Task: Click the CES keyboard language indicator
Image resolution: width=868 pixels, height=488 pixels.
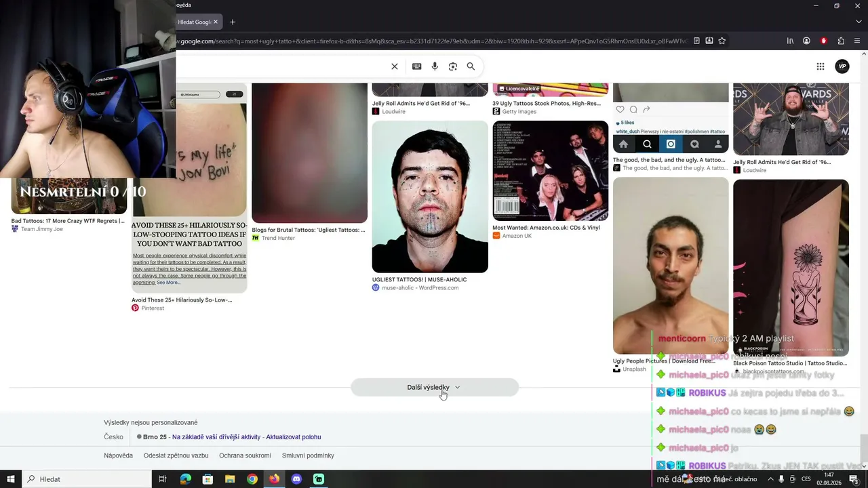Action: 806,479
